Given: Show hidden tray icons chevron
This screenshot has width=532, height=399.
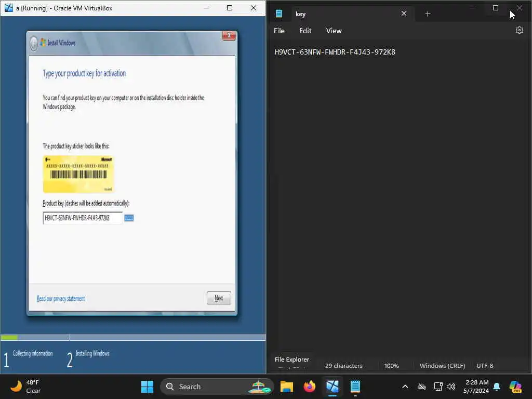Looking at the screenshot, I should (405, 387).
